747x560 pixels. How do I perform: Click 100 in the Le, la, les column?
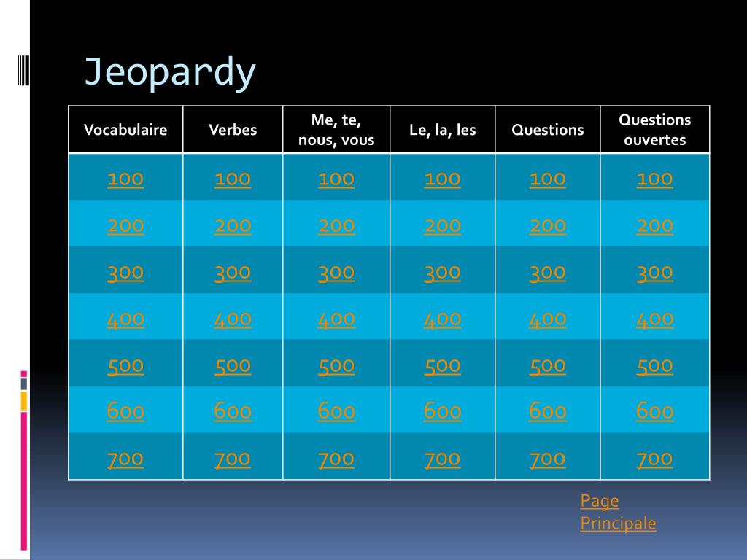[443, 179]
